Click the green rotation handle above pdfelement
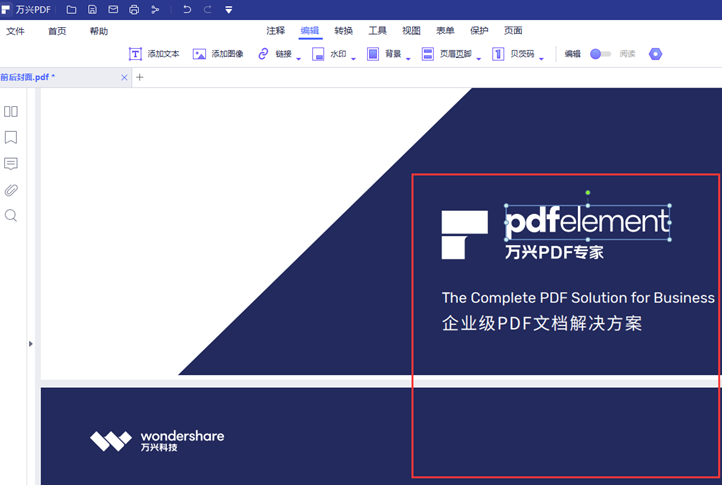Viewport: 722px width, 485px height. point(588,193)
